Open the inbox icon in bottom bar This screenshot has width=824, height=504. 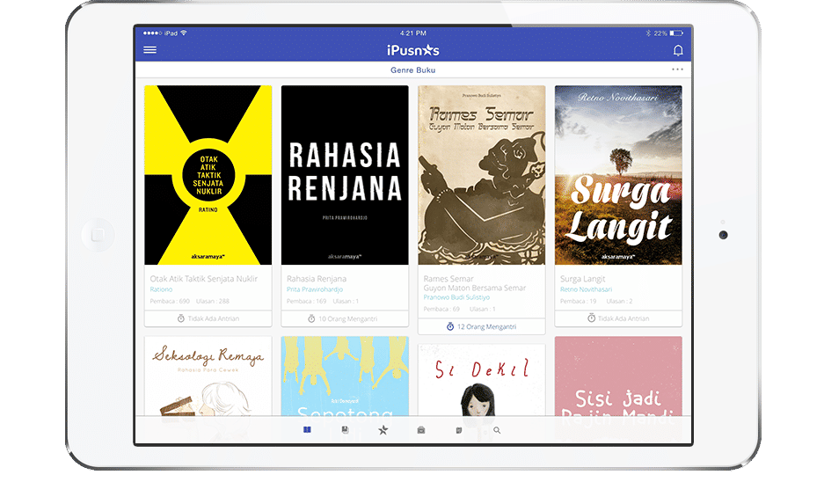[x=421, y=430]
